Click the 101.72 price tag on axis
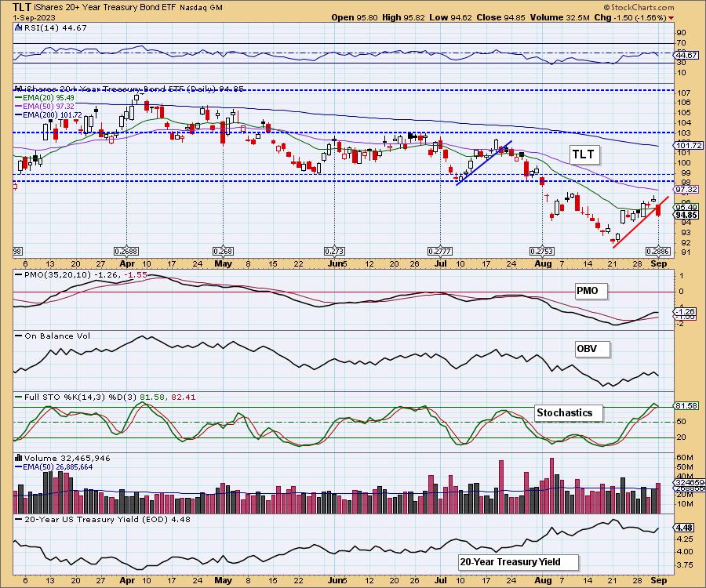706x588 pixels. [x=689, y=145]
